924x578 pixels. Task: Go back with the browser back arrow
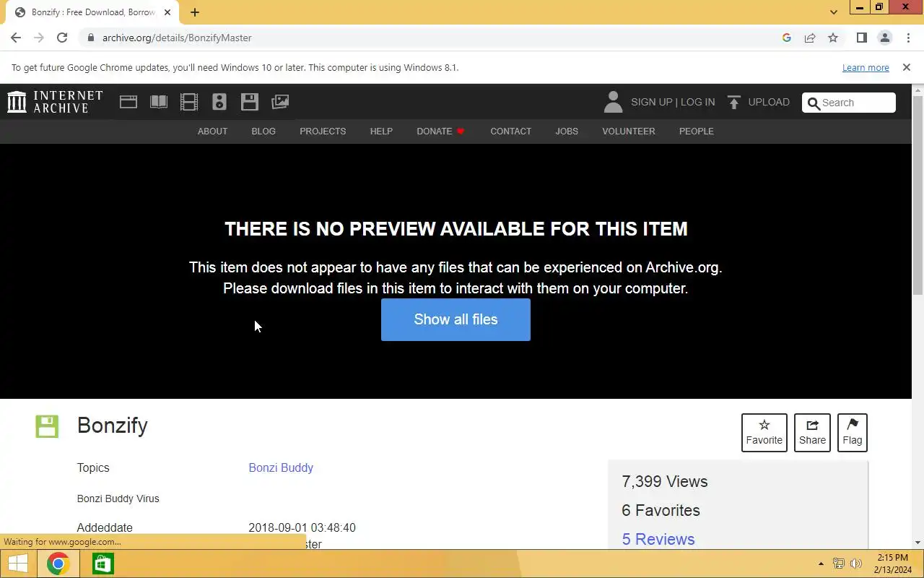point(16,38)
